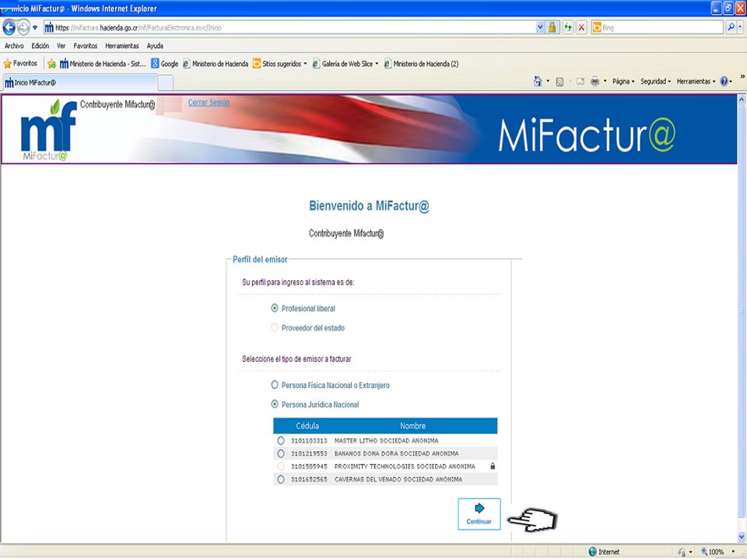Image resolution: width=747 pixels, height=560 pixels.
Task: Open the Google bookmark
Action: 164,64
